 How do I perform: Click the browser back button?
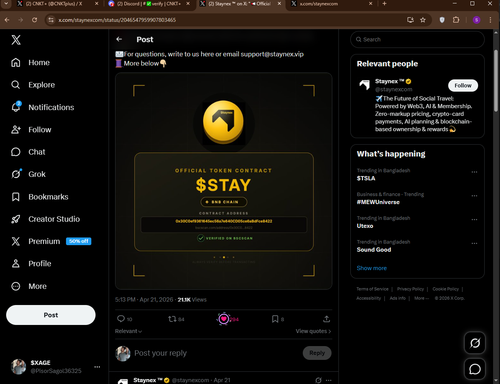coord(7,20)
